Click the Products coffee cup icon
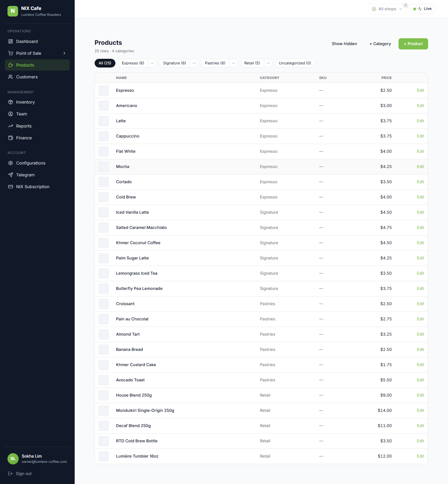448x484 pixels. pyautogui.click(x=11, y=65)
